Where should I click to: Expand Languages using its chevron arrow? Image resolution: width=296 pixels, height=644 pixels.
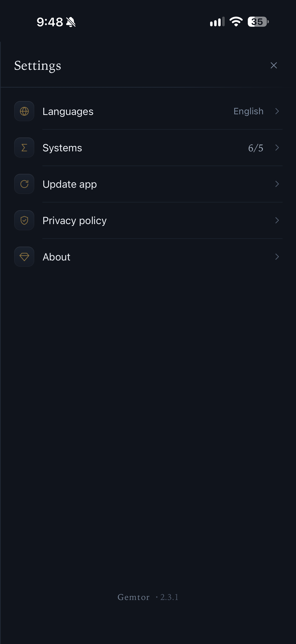(x=277, y=111)
